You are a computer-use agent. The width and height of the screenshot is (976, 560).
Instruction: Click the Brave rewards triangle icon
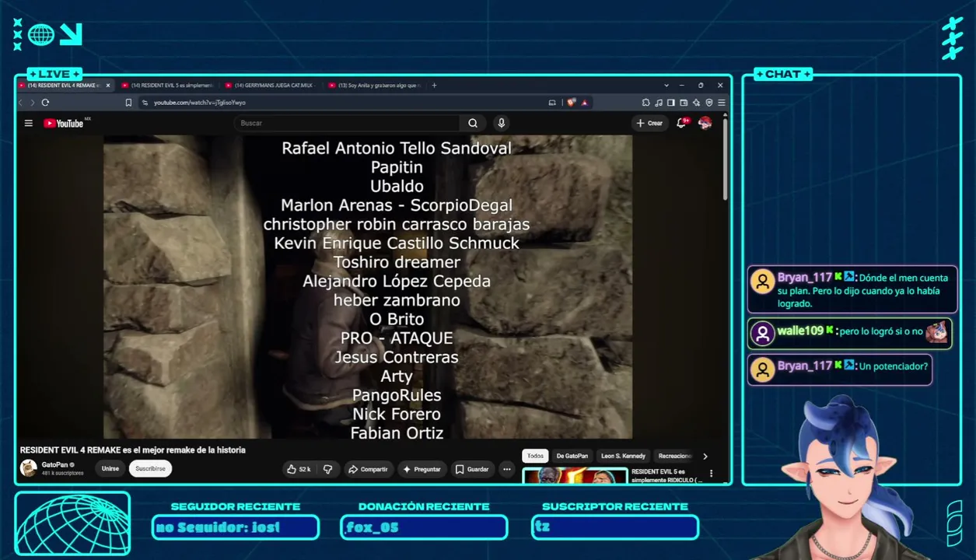tap(584, 102)
